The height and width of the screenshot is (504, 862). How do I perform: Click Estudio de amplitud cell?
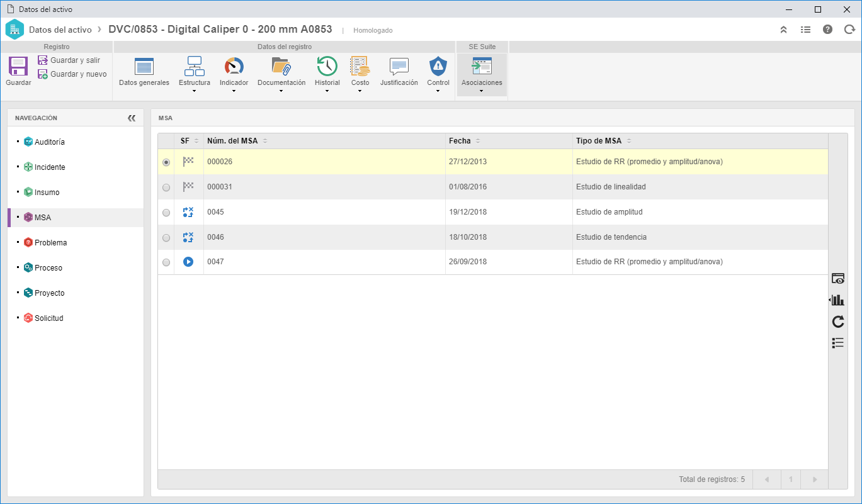tap(700, 212)
